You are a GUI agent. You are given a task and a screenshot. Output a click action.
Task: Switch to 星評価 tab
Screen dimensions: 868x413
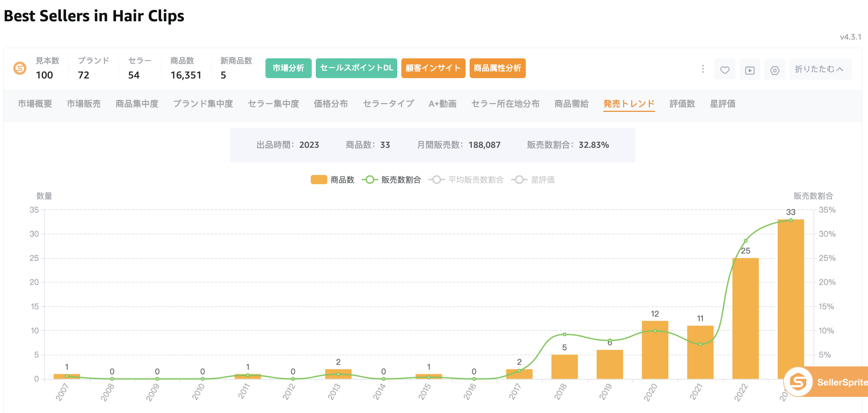pyautogui.click(x=723, y=104)
